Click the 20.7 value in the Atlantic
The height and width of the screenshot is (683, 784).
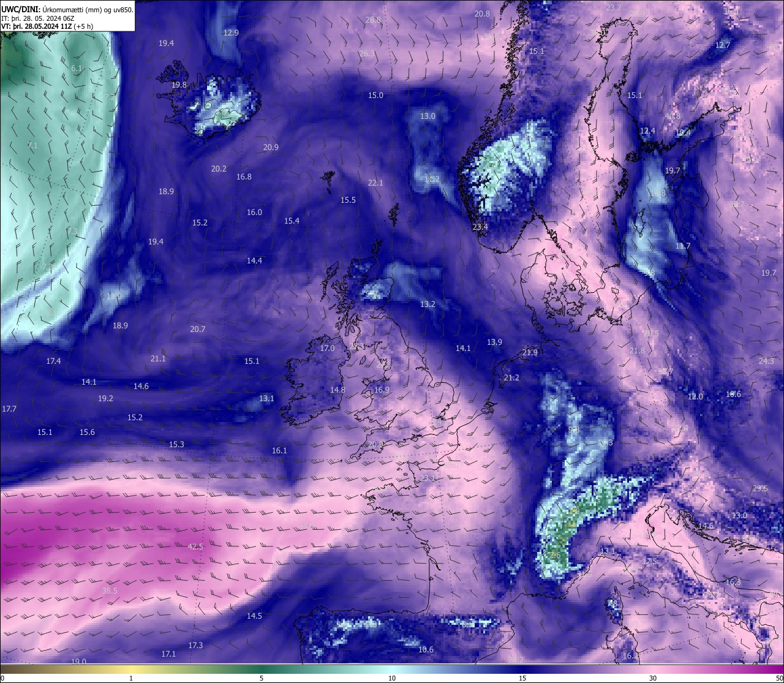pyautogui.click(x=197, y=329)
